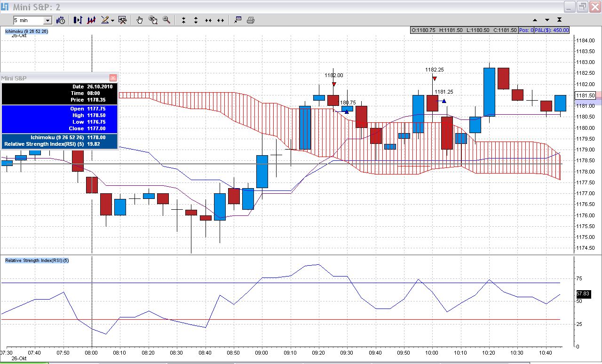Compress chart horizontally with inward arrows
The height and width of the screenshot is (364, 602).
pos(208,20)
